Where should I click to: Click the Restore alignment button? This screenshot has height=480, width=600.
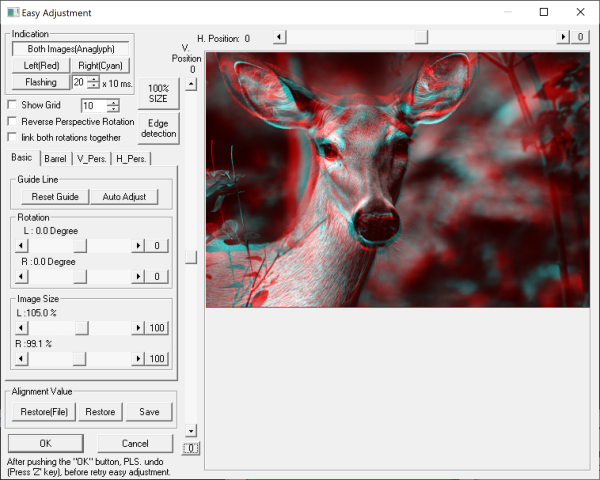pos(100,411)
